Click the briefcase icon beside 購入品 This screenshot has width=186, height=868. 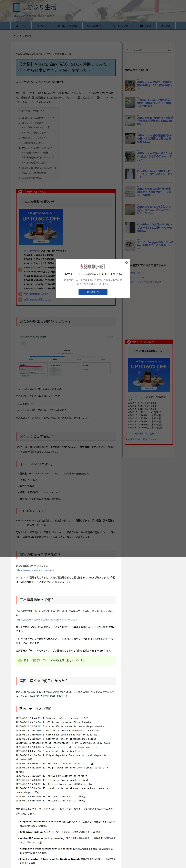tap(141, 26)
